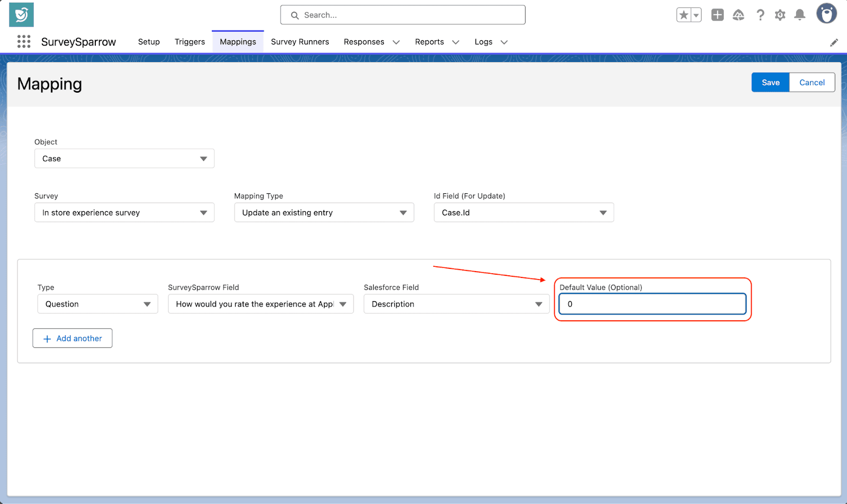Viewport: 847px width, 504px height.
Task: Open the user profile avatar
Action: coord(826,14)
